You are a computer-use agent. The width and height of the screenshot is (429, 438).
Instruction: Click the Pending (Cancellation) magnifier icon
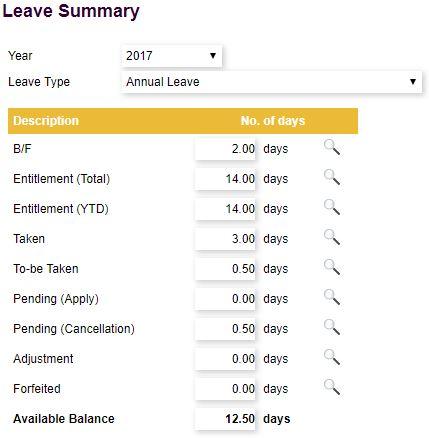(332, 327)
